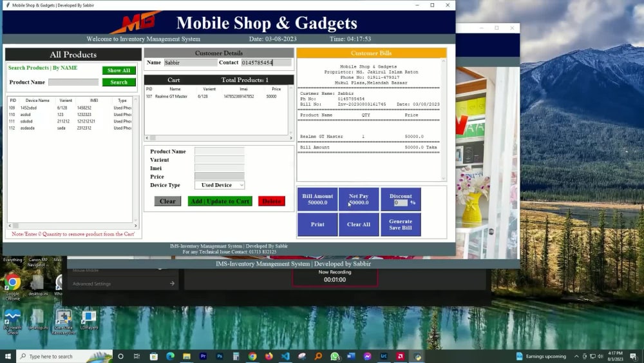
Task: Open Messenger from the taskbar
Action: [368, 357]
